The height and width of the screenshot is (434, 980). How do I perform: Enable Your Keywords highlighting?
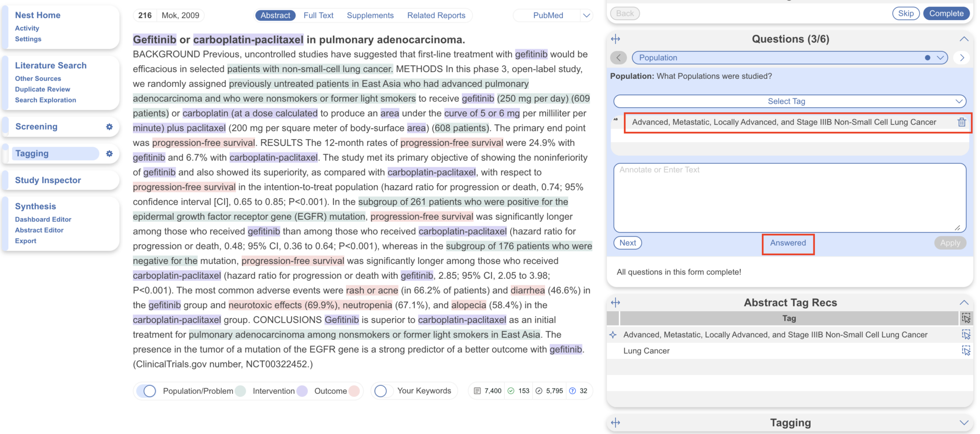point(380,391)
